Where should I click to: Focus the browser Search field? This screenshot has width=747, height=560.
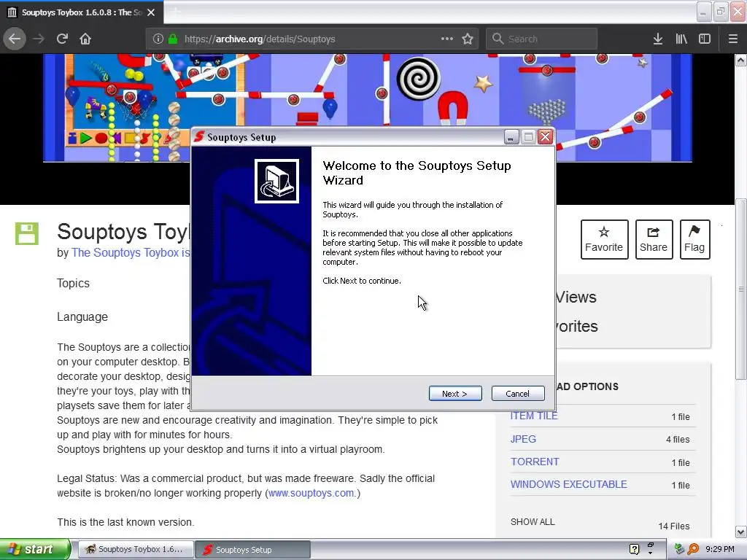point(542,39)
